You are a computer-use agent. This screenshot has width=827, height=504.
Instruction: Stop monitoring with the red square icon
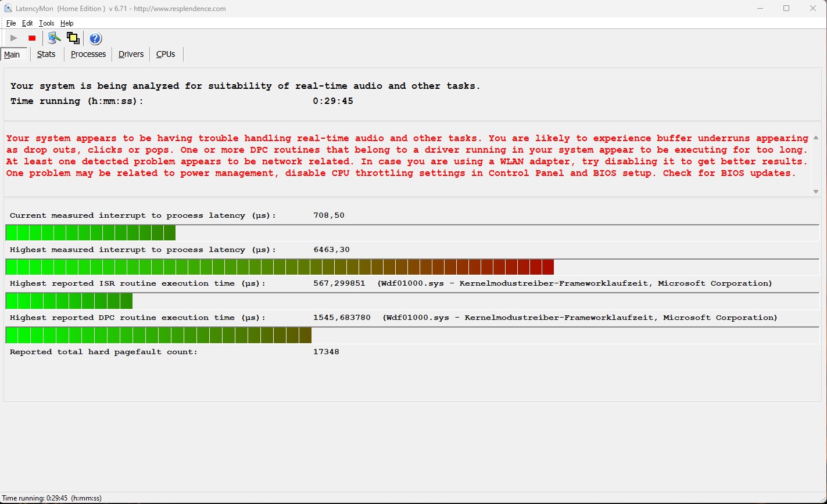point(32,38)
